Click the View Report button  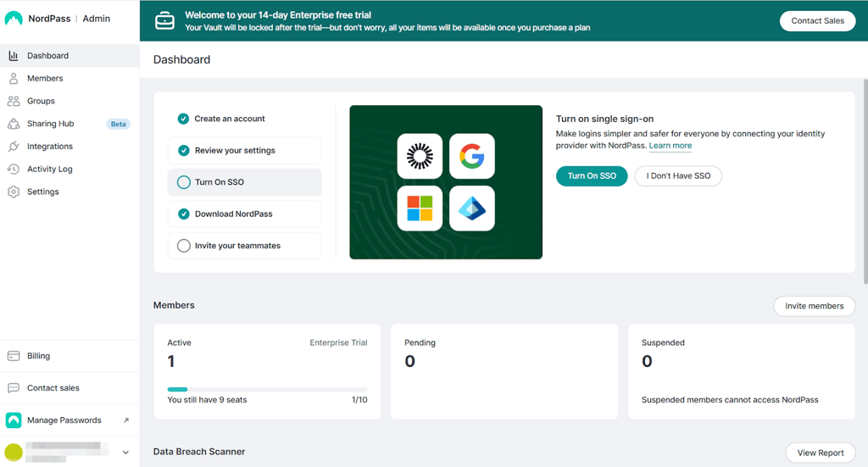(x=821, y=453)
